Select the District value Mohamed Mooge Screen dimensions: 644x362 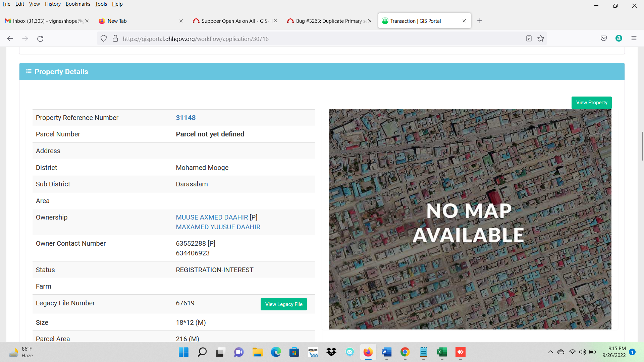click(x=202, y=168)
